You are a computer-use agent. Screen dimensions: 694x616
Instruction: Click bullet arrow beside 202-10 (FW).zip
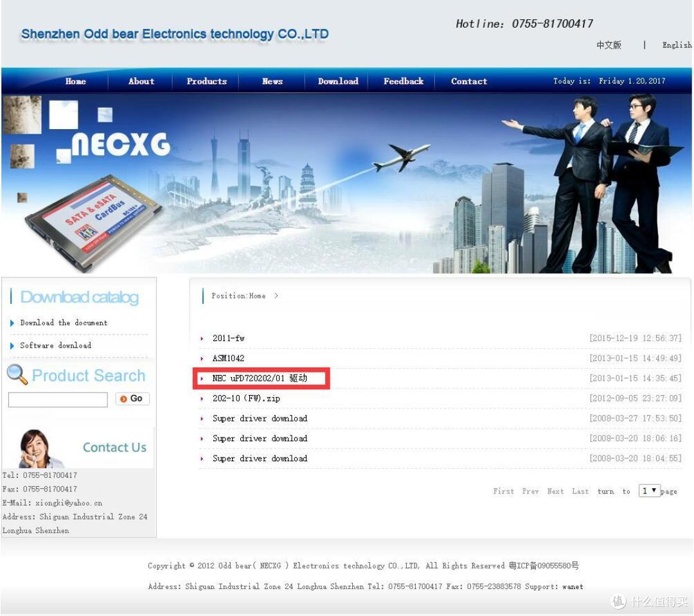pos(202,399)
